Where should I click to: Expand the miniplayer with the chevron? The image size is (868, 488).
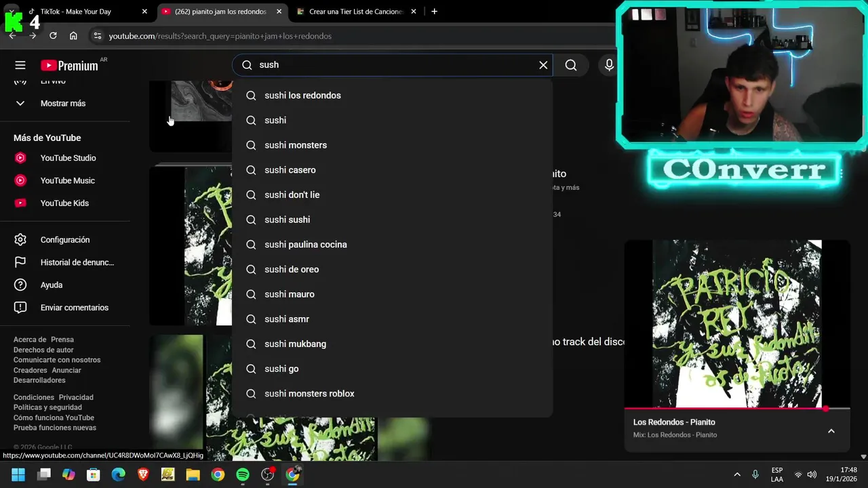tap(831, 431)
